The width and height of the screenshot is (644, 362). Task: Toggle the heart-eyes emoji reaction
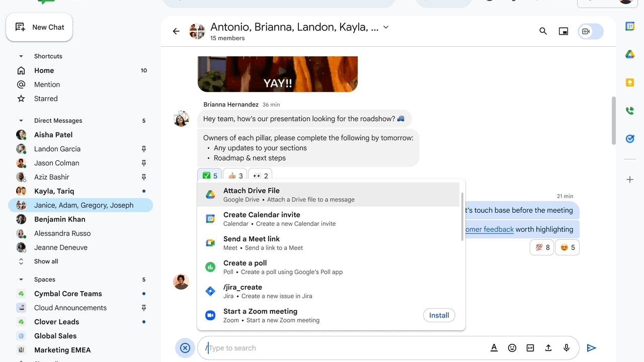tap(567, 247)
